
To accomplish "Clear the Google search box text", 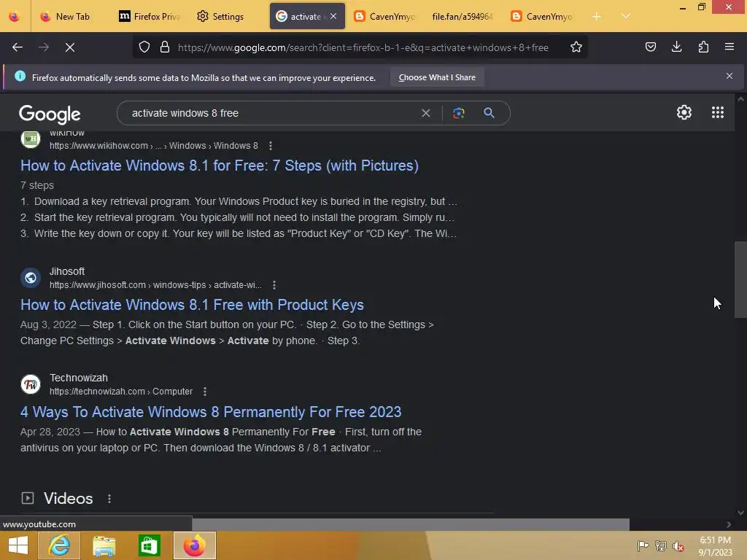I will coord(426,113).
